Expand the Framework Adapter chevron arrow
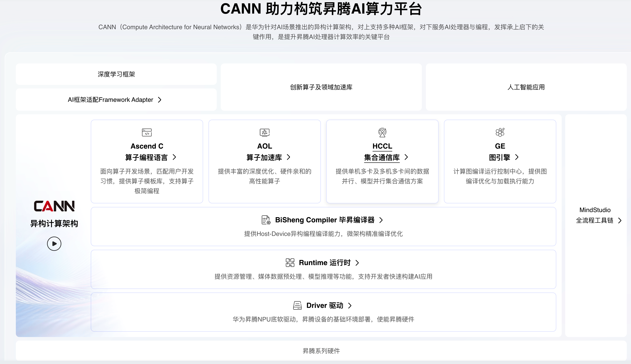 coord(160,100)
